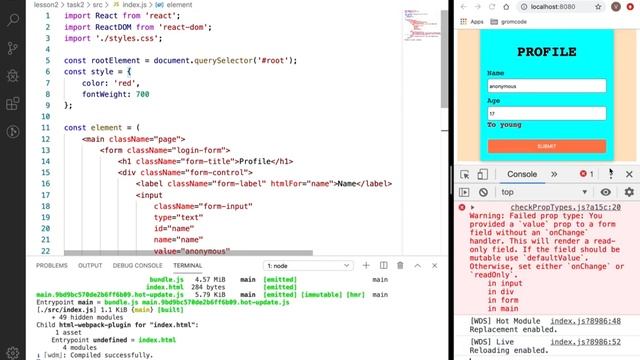This screenshot has height=360, width=640.
Task: Click the Manage gear in activity bar
Action: (x=13, y=352)
